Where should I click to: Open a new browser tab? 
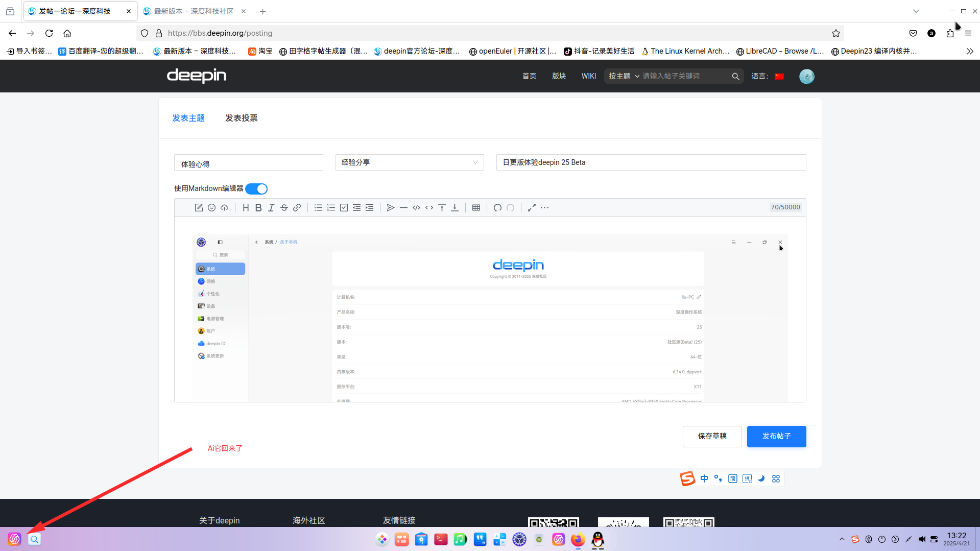262,11
